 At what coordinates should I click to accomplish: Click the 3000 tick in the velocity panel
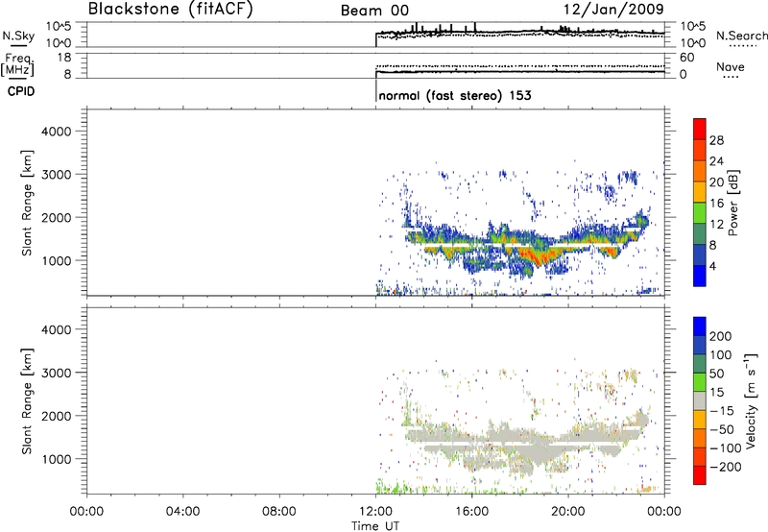pyautogui.click(x=56, y=373)
